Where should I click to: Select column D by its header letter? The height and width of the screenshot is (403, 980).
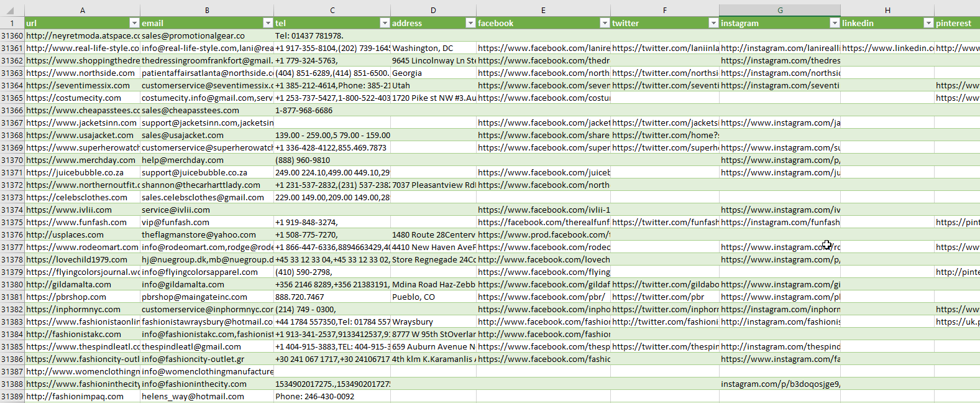[x=434, y=11]
